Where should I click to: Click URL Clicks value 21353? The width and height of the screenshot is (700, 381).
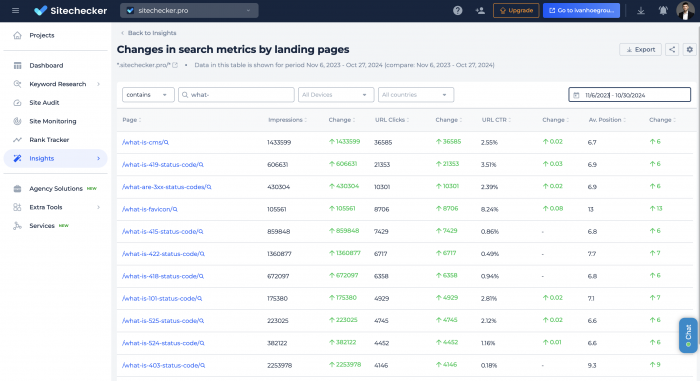(x=382, y=165)
